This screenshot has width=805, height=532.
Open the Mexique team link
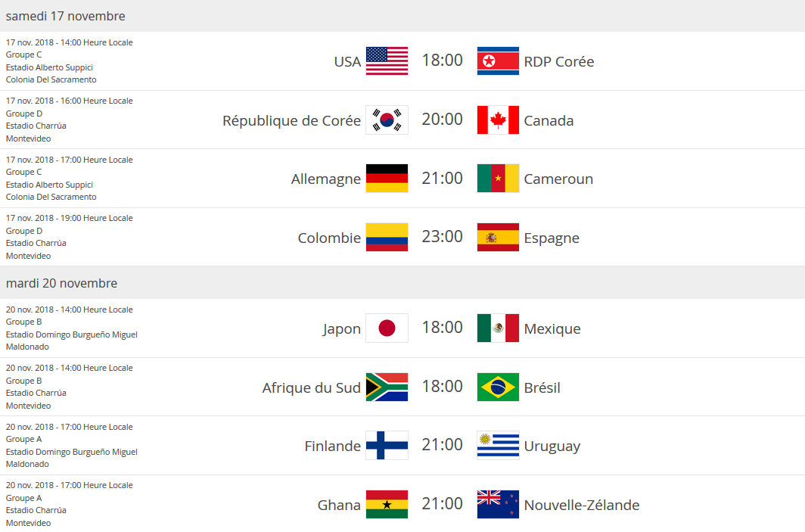pos(552,329)
